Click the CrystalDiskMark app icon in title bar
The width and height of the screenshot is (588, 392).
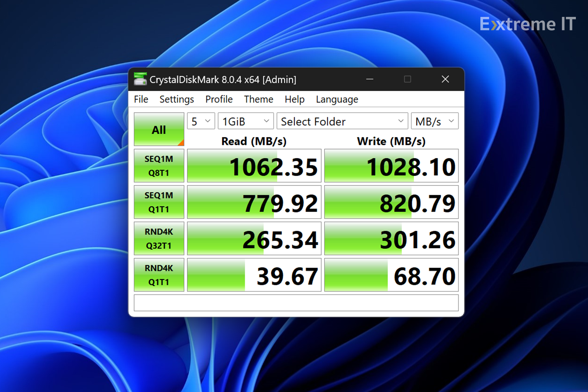[140, 79]
